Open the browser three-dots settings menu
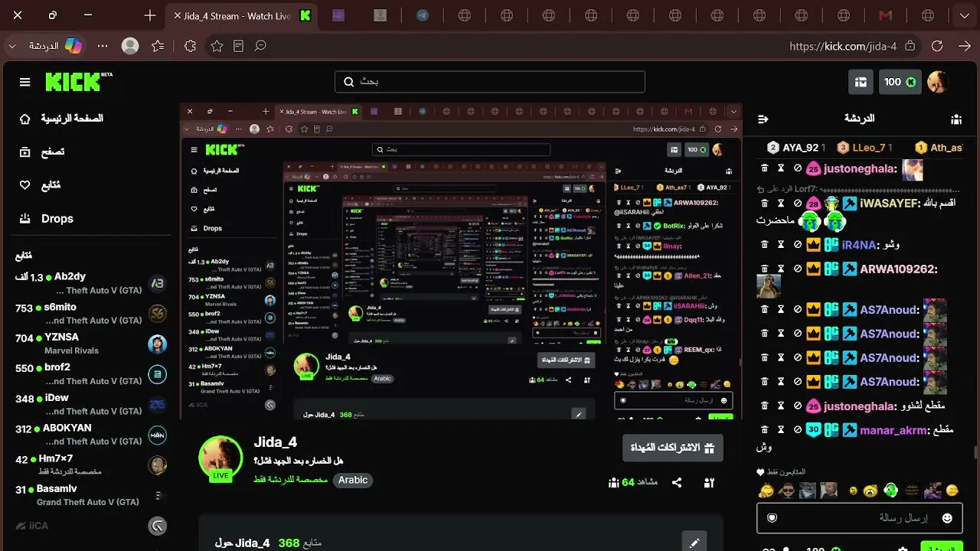The image size is (980, 551). point(103,46)
